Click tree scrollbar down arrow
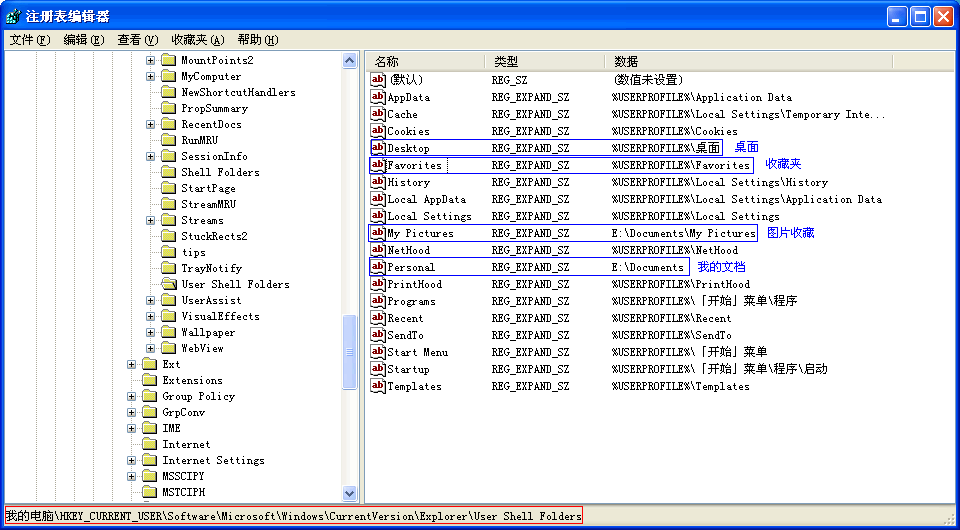 (350, 493)
